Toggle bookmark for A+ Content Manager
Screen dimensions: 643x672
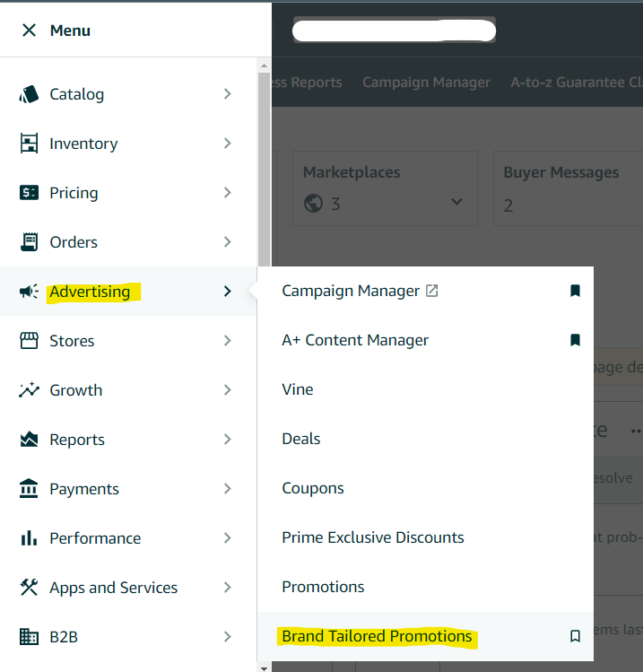[576, 340]
